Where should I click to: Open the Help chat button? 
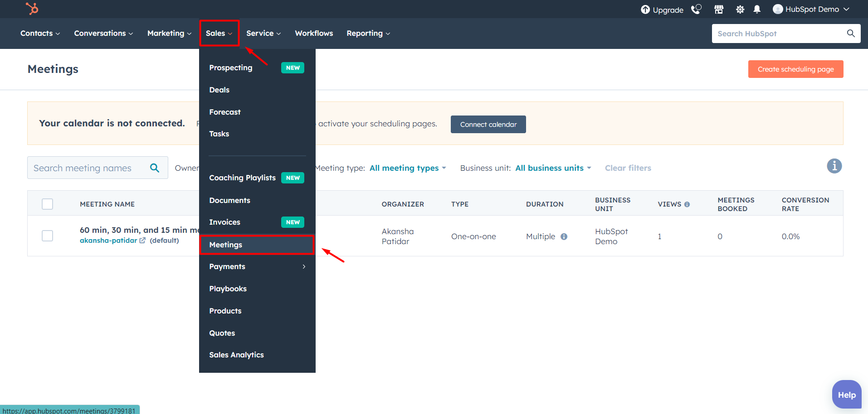(x=847, y=395)
